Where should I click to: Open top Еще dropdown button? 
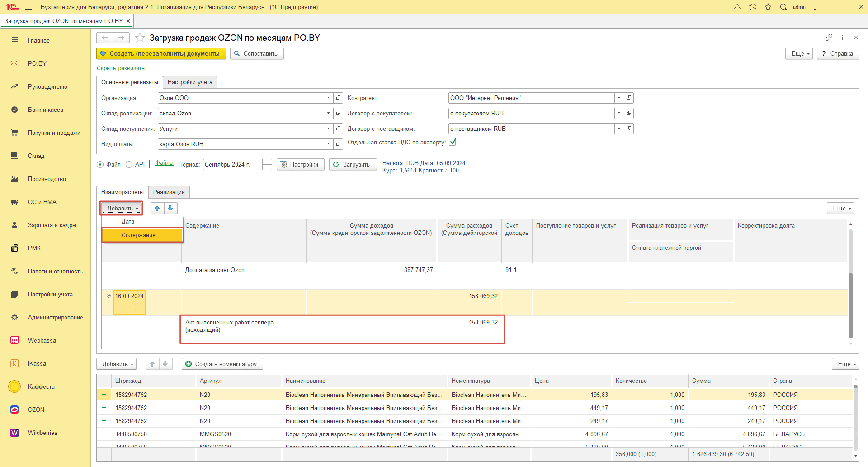pyautogui.click(x=799, y=53)
